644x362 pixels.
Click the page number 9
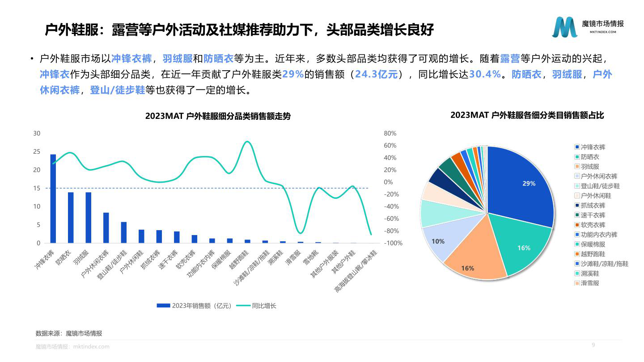[593, 345]
